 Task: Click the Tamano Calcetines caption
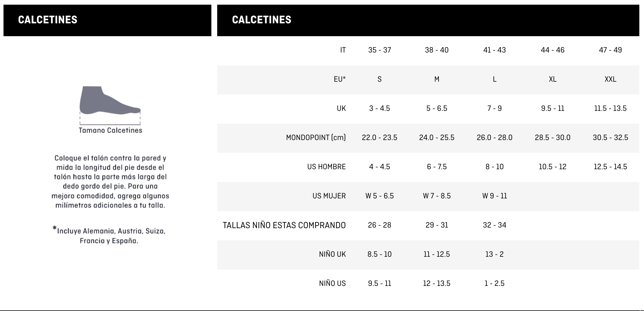110,130
